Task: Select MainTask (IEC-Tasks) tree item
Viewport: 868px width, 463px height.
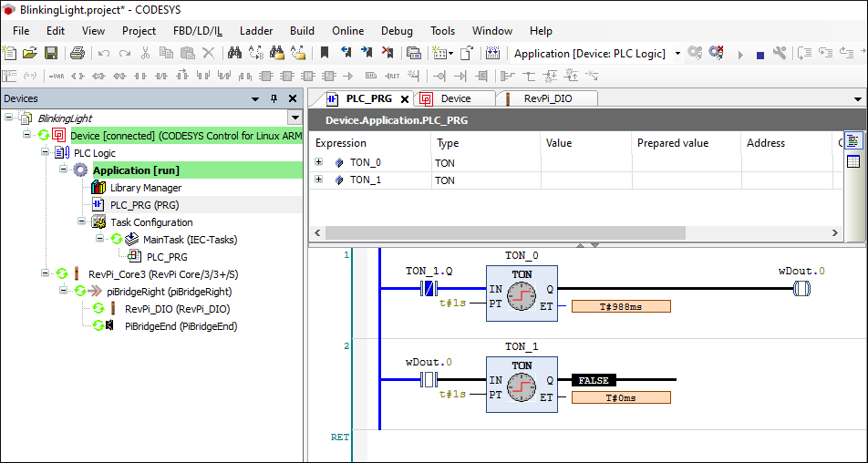Action: point(190,240)
